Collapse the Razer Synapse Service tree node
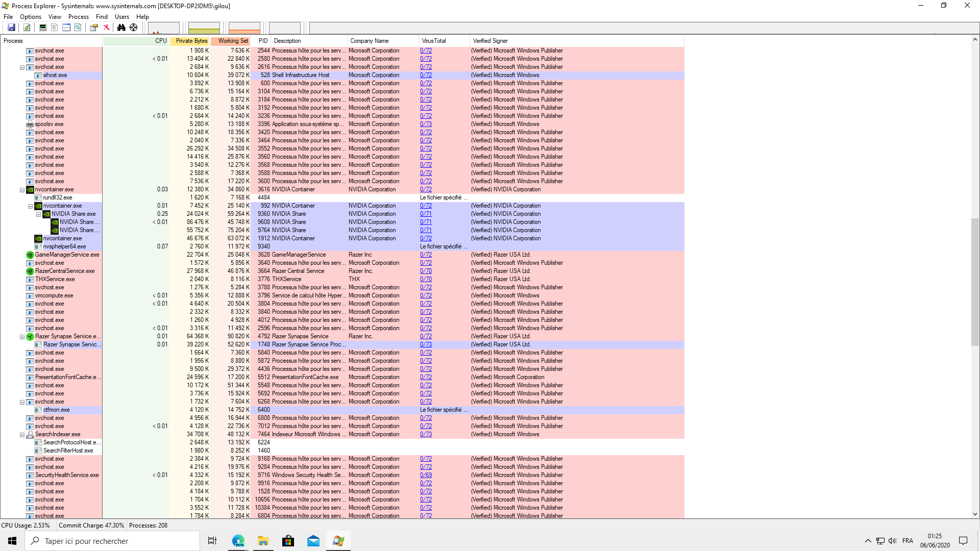 pyautogui.click(x=22, y=337)
